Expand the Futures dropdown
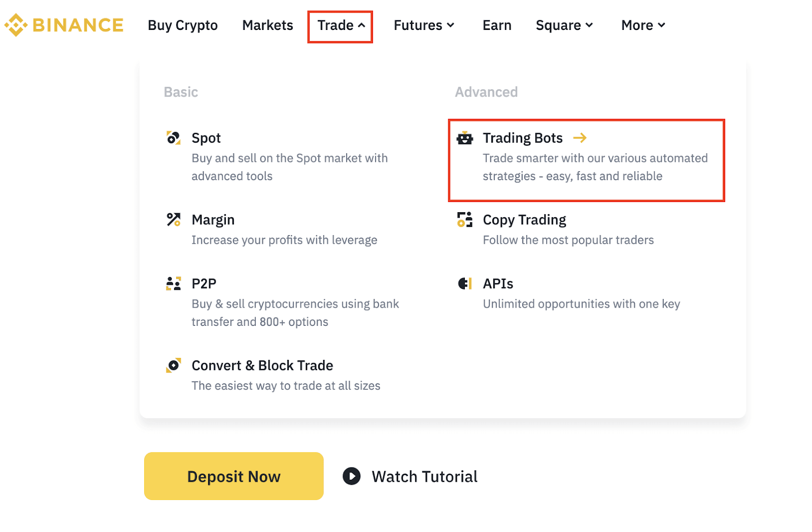 (424, 25)
